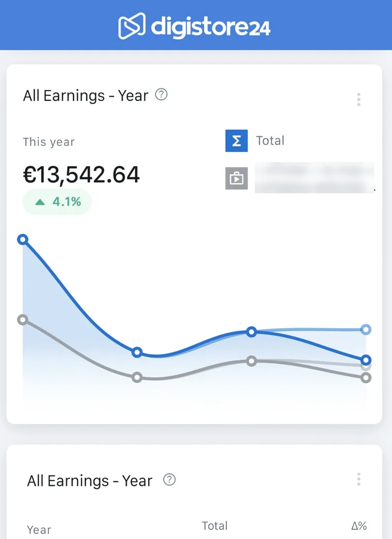
Task: Select the gray product briefcase icon
Action: [237, 178]
